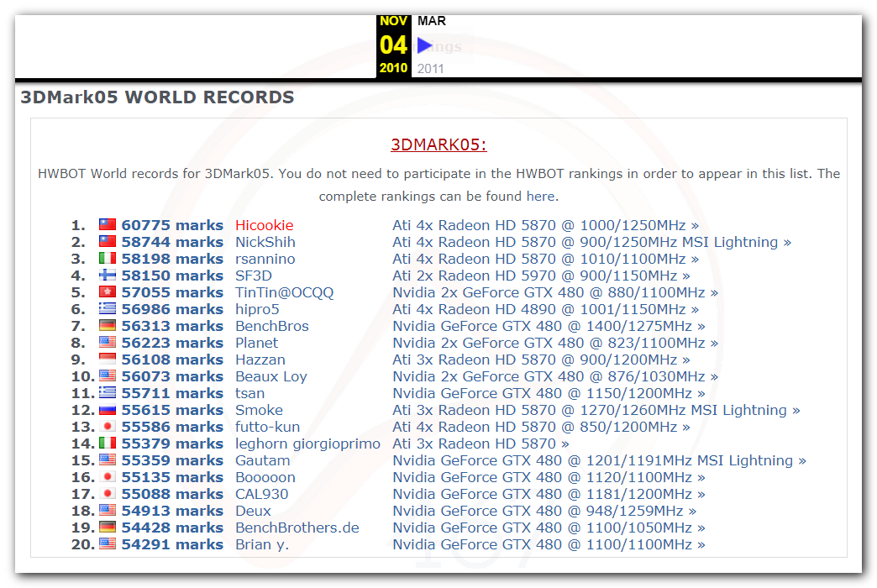This screenshot has height=588, width=877.
Task: Open futto-kun's profile link
Action: tap(267, 427)
